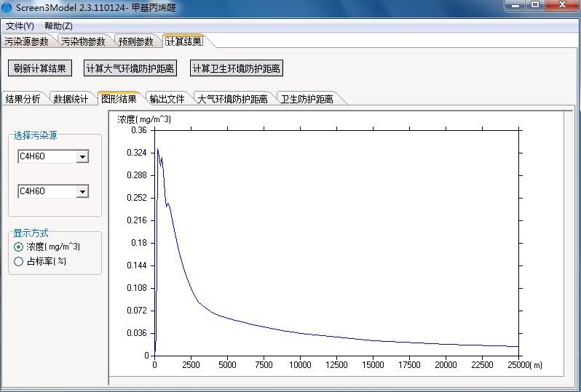Click the 5000 x-axis label
This screenshot has width=581, height=392.
click(x=227, y=365)
